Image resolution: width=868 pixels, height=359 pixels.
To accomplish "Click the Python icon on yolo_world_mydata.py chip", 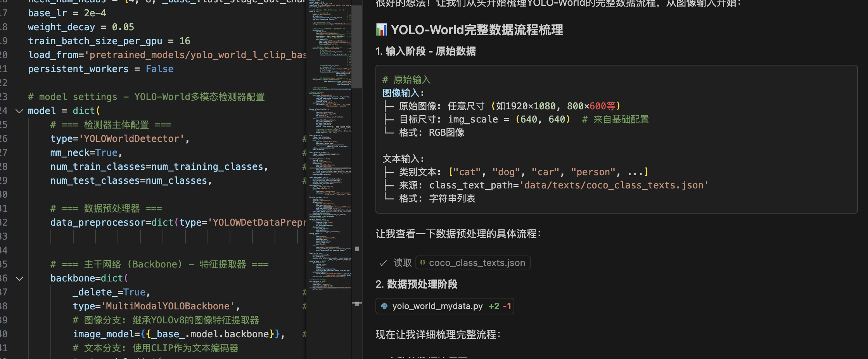I will tap(384, 306).
